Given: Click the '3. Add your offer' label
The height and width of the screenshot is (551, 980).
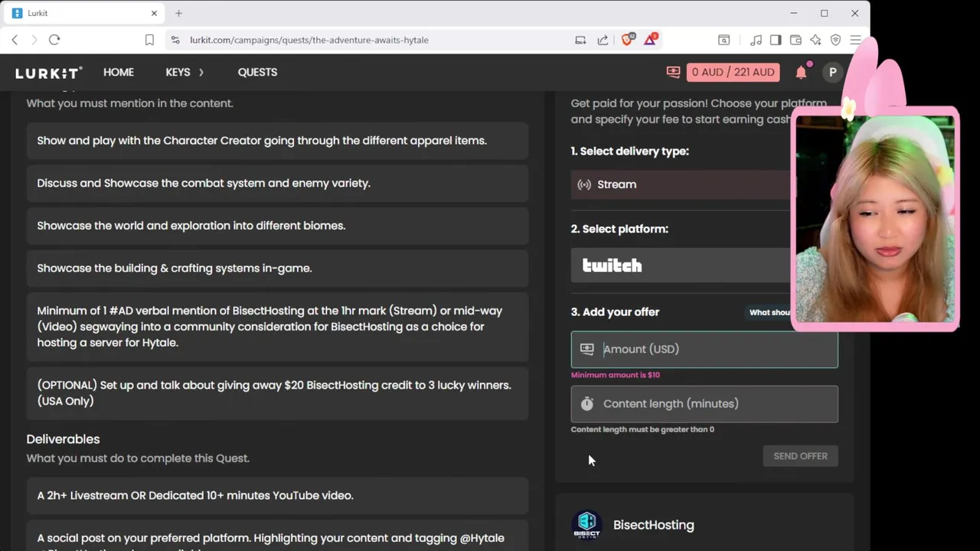Looking at the screenshot, I should point(615,312).
